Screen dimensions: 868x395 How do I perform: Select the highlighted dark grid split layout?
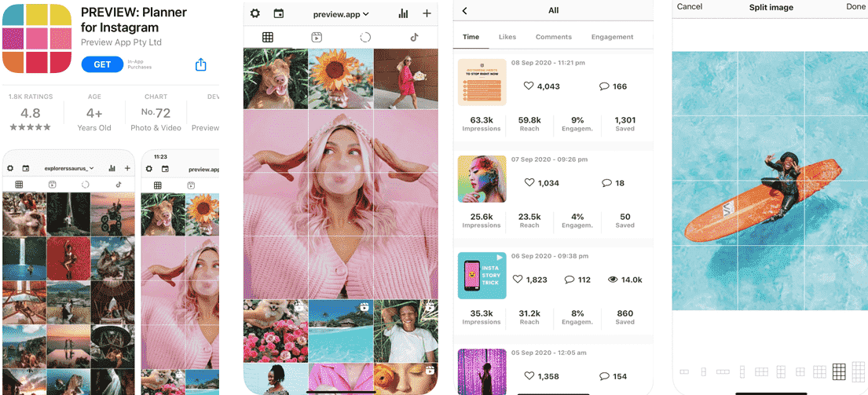[839, 371]
